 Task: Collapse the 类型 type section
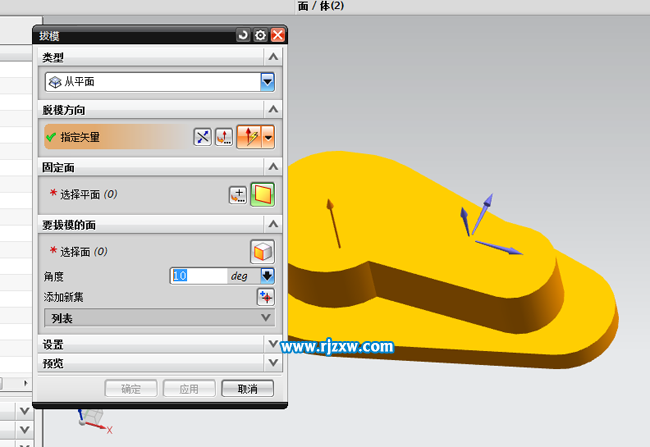click(x=272, y=58)
